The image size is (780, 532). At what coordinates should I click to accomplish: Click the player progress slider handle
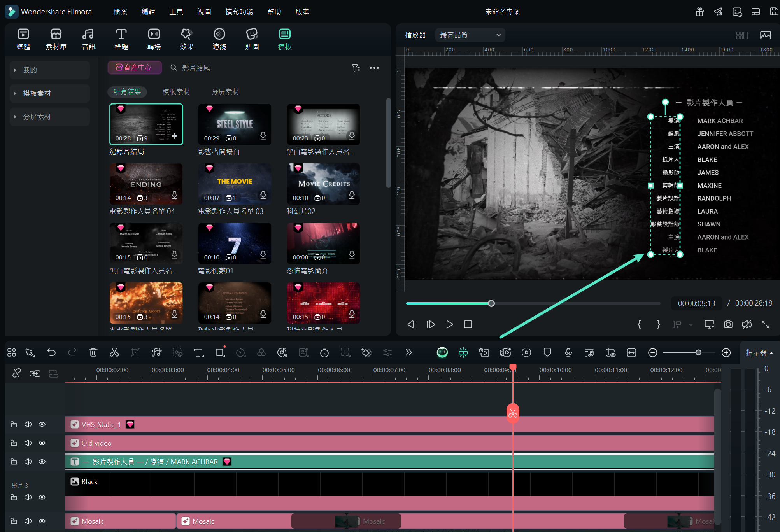pyautogui.click(x=491, y=303)
